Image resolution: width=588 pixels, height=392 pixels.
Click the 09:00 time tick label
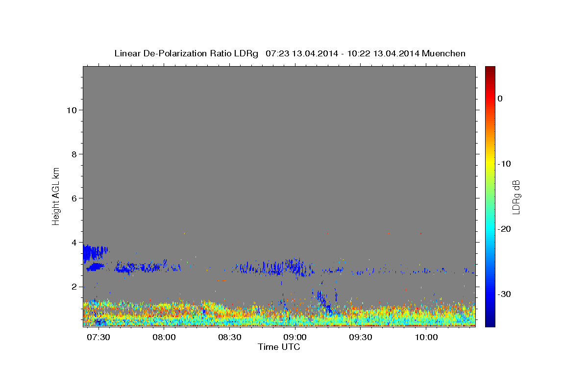[x=295, y=338]
